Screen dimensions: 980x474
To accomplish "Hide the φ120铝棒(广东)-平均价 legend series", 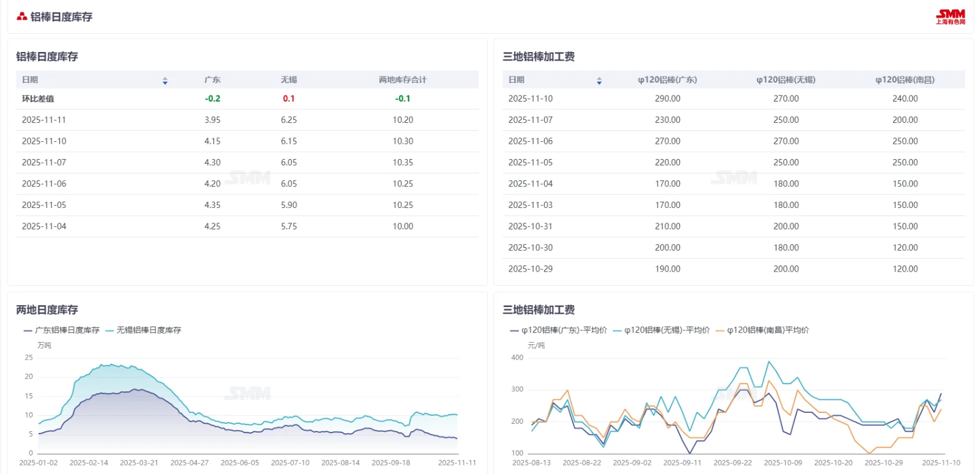I will [559, 330].
